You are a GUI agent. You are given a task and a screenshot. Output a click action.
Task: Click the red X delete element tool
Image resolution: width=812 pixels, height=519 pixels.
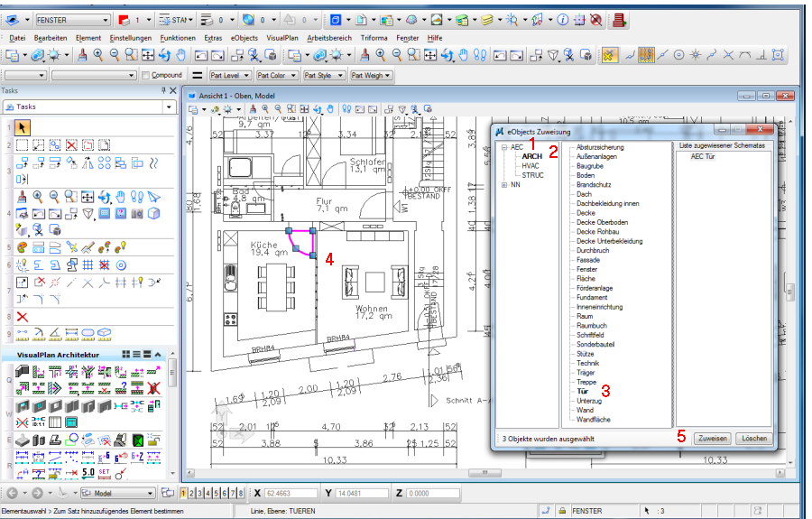23,317
